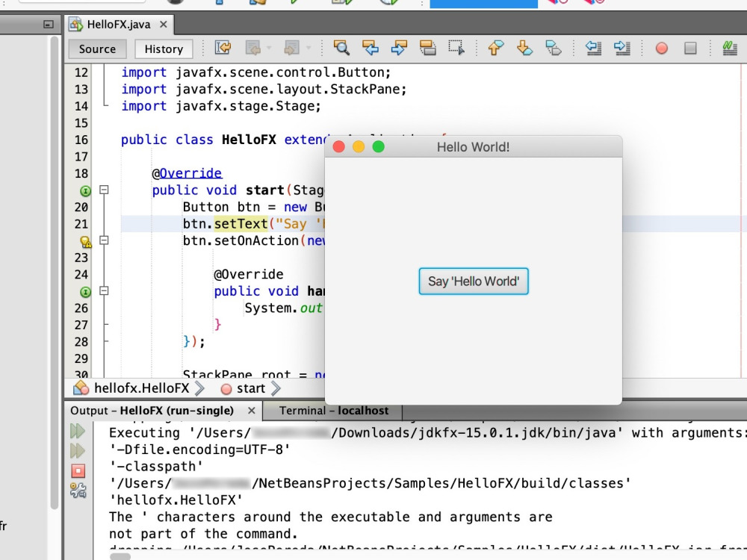
Task: Click highlighted setText on line 21
Action: 241,224
